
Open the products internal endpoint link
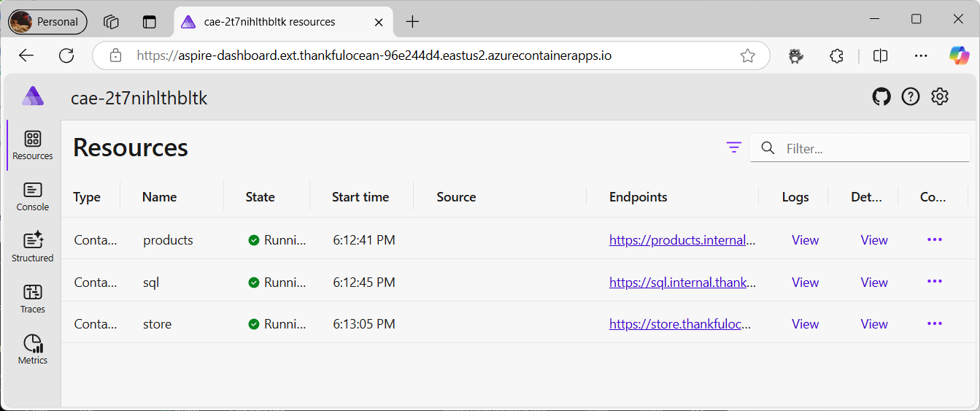coord(682,240)
